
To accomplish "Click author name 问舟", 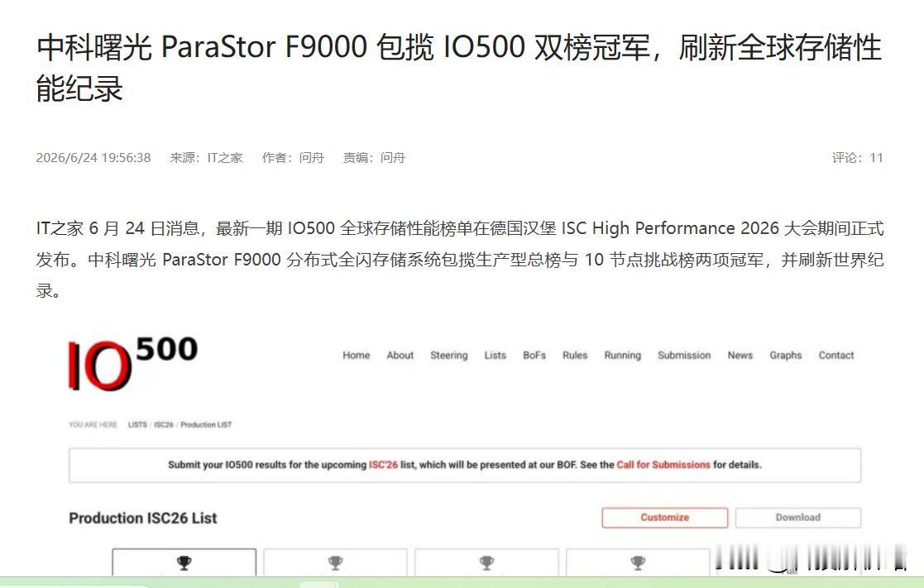I will 312,158.
